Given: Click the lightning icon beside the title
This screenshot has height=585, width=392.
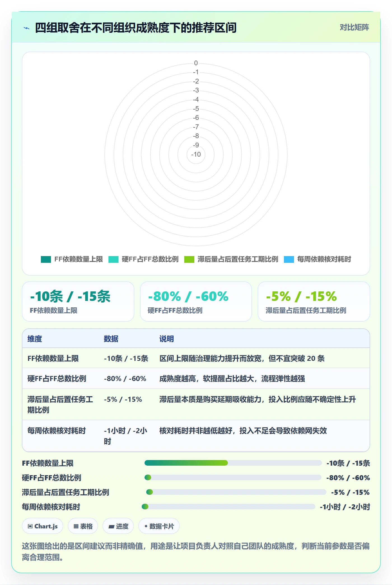Looking at the screenshot, I should tap(27, 28).
